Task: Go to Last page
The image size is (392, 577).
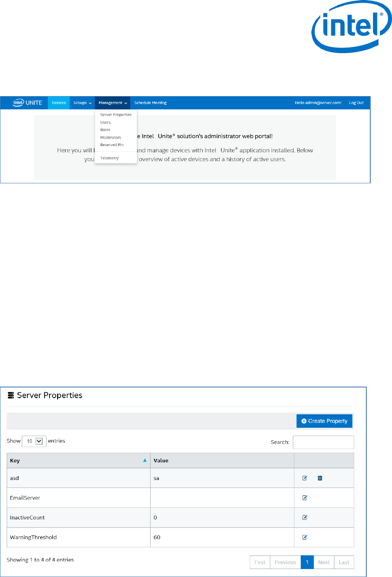Action: 344,562
